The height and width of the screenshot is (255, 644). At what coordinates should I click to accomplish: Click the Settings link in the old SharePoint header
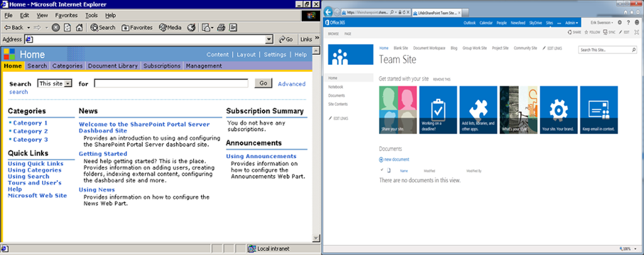click(275, 55)
